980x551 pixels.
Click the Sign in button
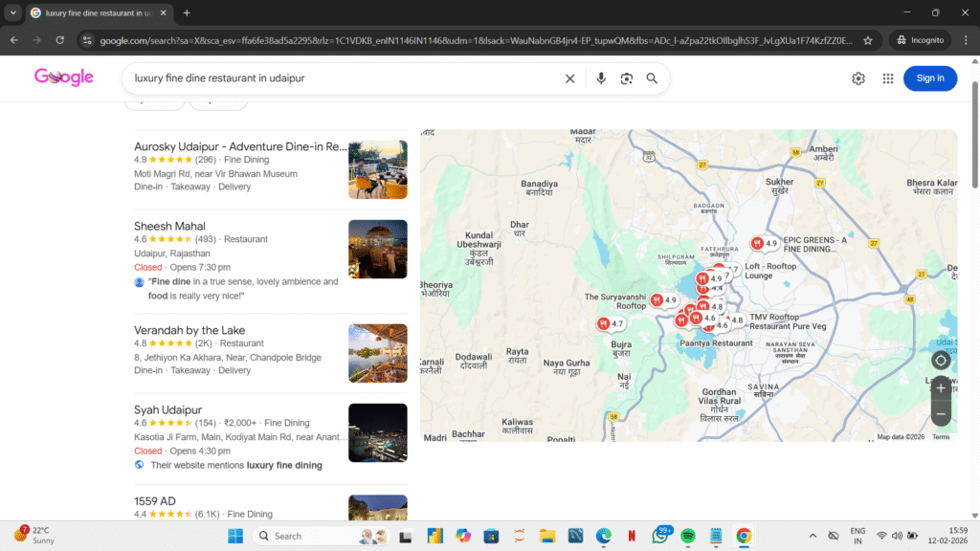(929, 78)
